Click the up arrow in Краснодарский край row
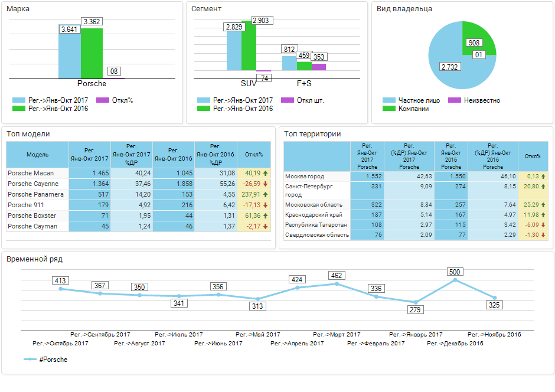 pyautogui.click(x=543, y=215)
